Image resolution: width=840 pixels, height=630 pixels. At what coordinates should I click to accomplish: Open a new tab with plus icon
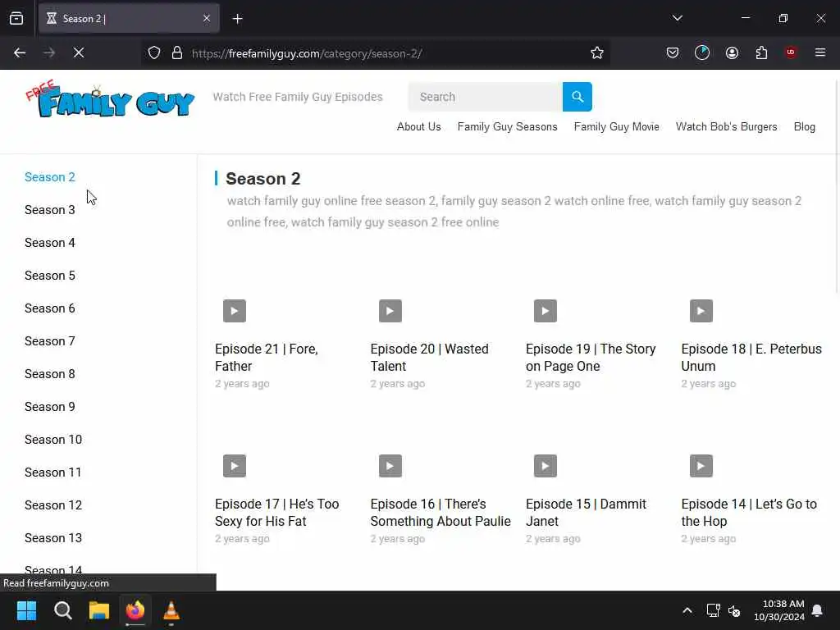(x=237, y=19)
